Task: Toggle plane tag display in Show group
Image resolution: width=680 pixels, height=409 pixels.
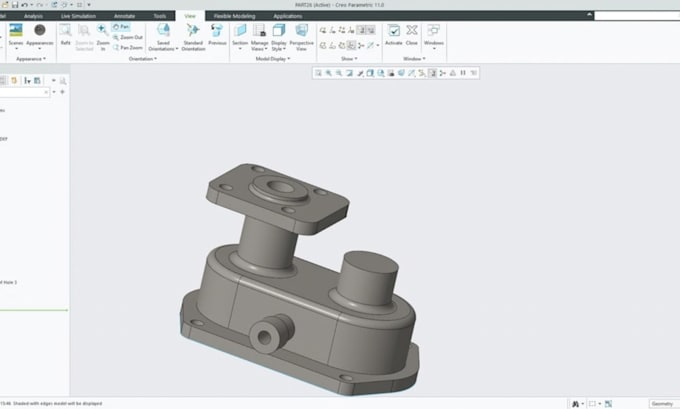Action: (323, 46)
